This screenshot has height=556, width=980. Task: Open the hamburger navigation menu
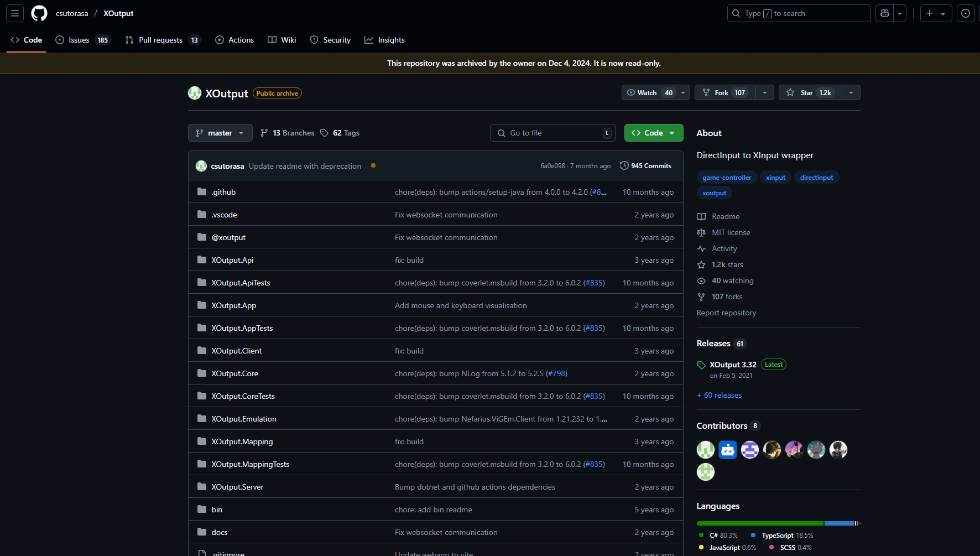(15, 13)
